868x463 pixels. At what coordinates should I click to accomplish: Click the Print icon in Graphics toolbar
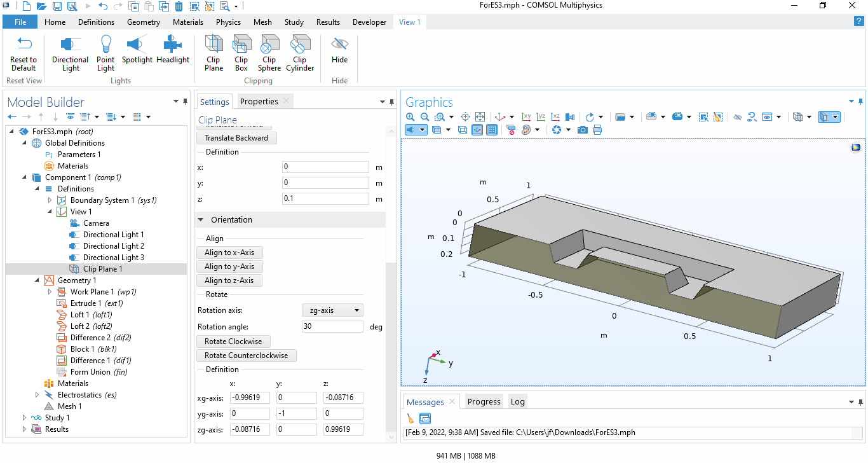tap(597, 130)
